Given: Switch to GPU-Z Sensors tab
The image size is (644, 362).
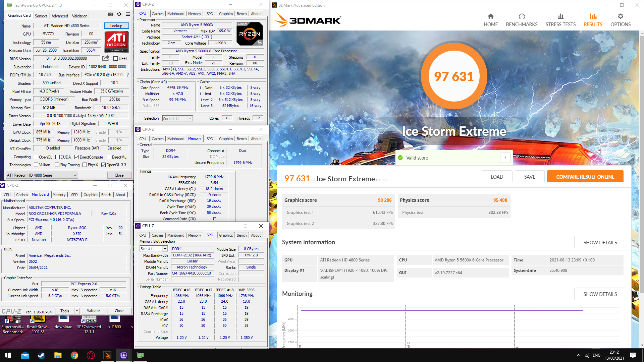Looking at the screenshot, I should coord(41,16).
